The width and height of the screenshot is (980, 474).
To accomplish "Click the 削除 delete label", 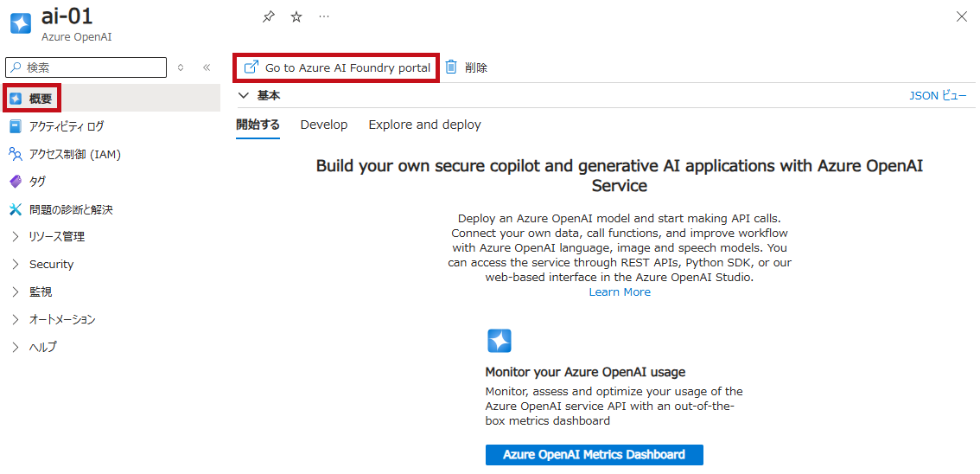I will coord(476,67).
